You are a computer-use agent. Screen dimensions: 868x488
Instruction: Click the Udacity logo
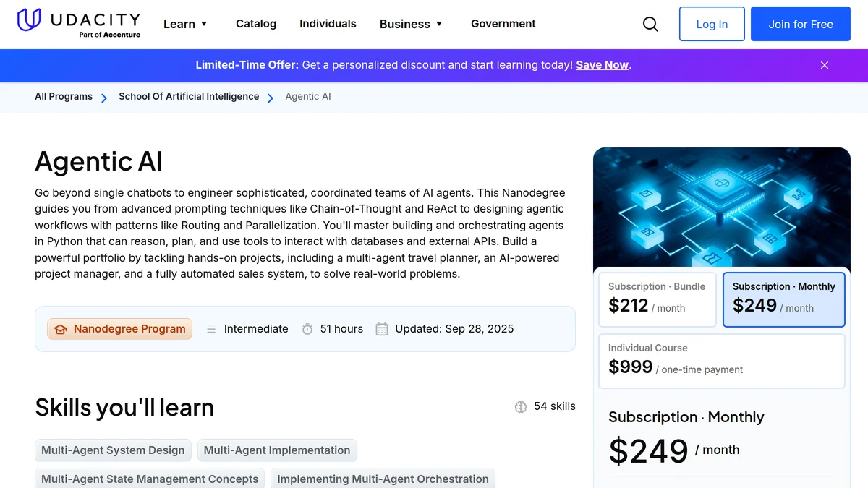coord(78,23)
